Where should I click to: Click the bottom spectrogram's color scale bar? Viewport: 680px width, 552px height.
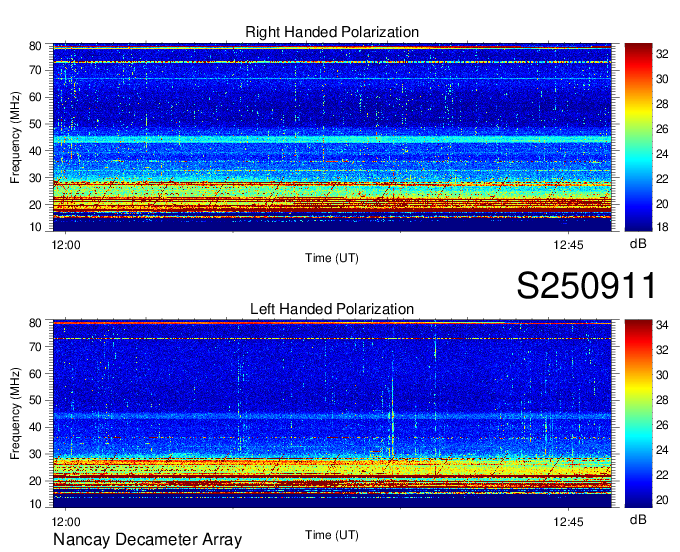point(637,413)
